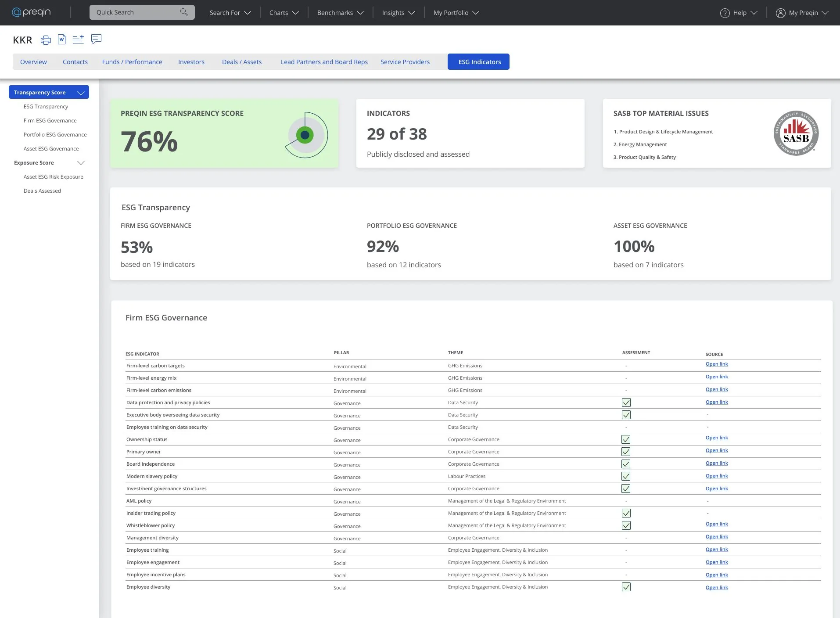This screenshot has width=840, height=618.
Task: Click the Preqin logo
Action: tap(31, 12)
